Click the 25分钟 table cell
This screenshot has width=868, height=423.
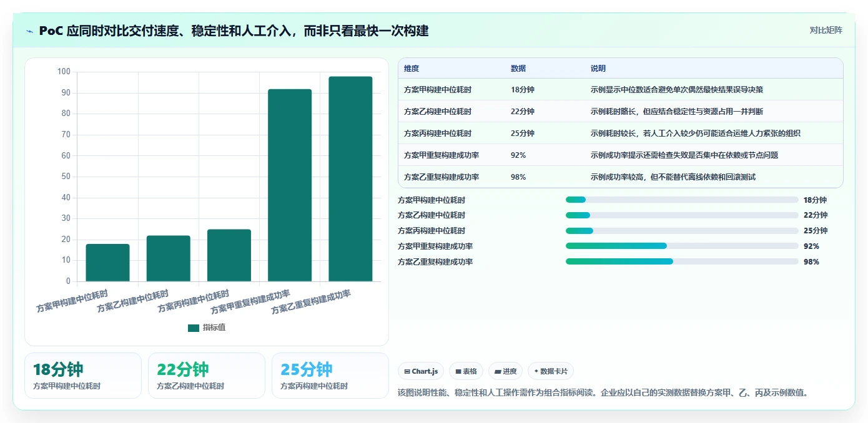coord(523,134)
